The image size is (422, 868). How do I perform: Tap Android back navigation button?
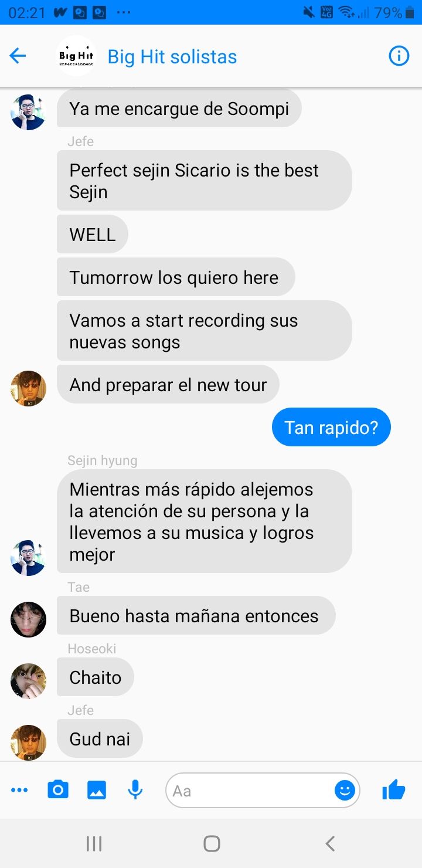pos(330,843)
